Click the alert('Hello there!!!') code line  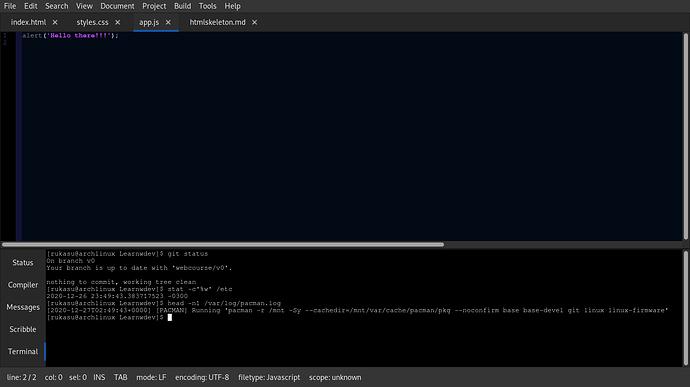[70, 36]
